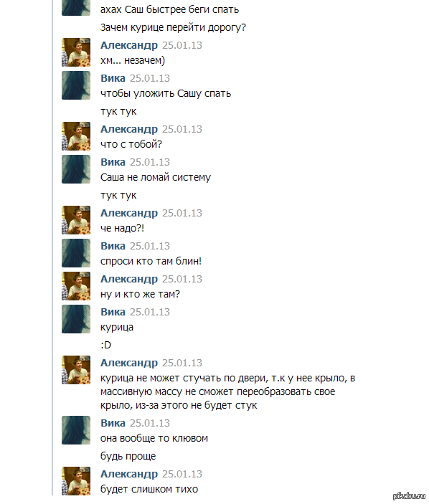This screenshot has height=504, width=429.
Task: Click Александр name link above "хм... незачем)"
Action: coord(129,45)
